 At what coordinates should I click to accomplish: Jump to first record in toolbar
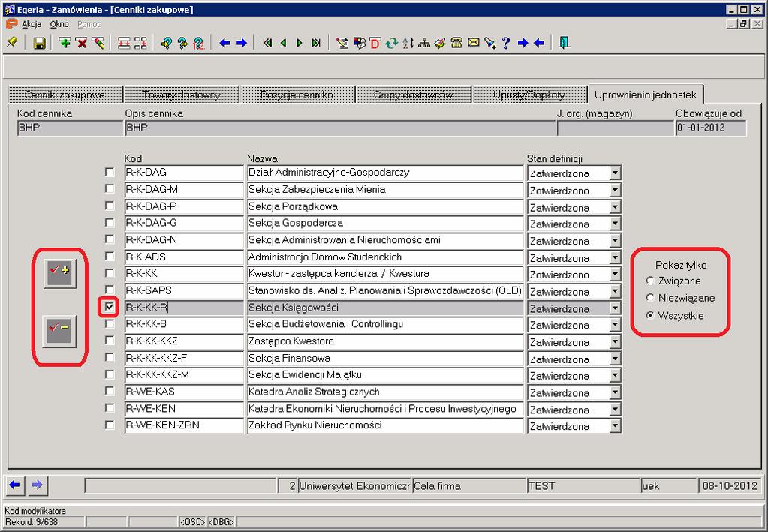pyautogui.click(x=267, y=43)
